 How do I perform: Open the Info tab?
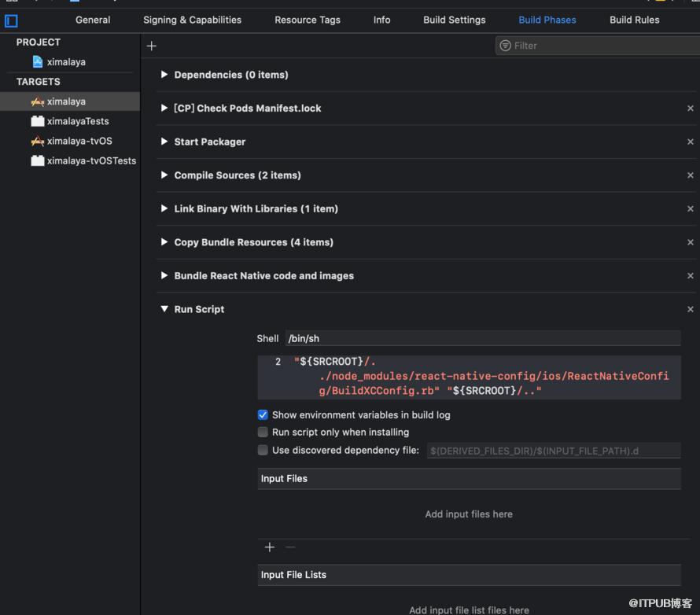pos(381,20)
